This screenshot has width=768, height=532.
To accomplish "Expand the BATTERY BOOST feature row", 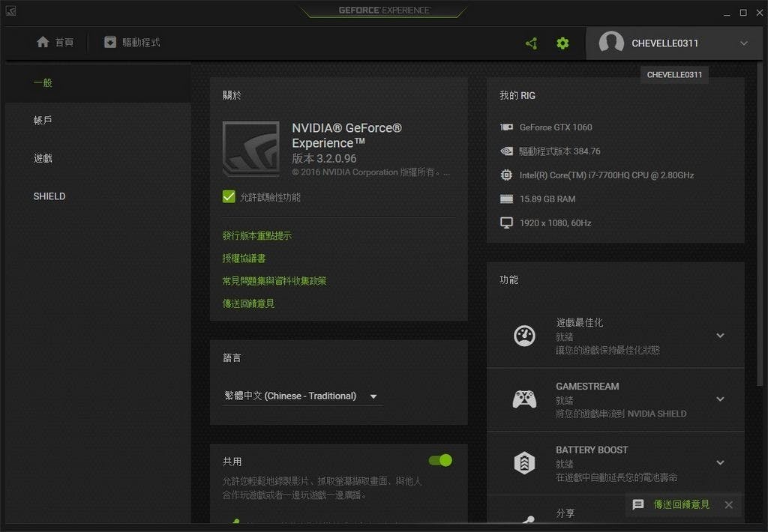I will pyautogui.click(x=720, y=462).
